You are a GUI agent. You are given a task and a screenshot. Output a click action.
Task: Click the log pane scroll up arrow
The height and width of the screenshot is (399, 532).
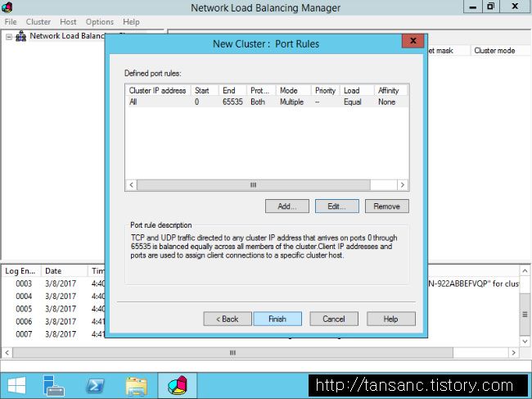coord(525,271)
